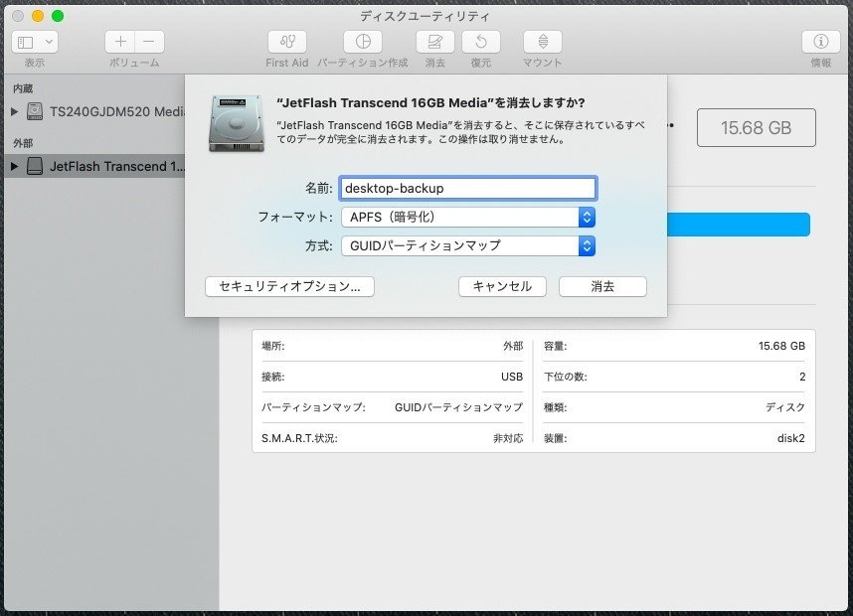
Task: Click the 方式: label in the dialog
Action: [x=319, y=245]
